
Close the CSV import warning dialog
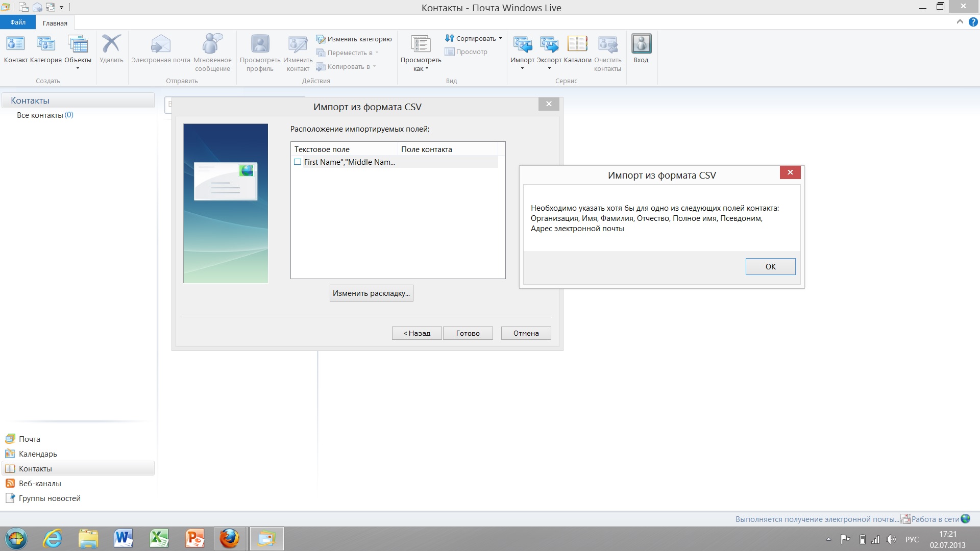[790, 172]
